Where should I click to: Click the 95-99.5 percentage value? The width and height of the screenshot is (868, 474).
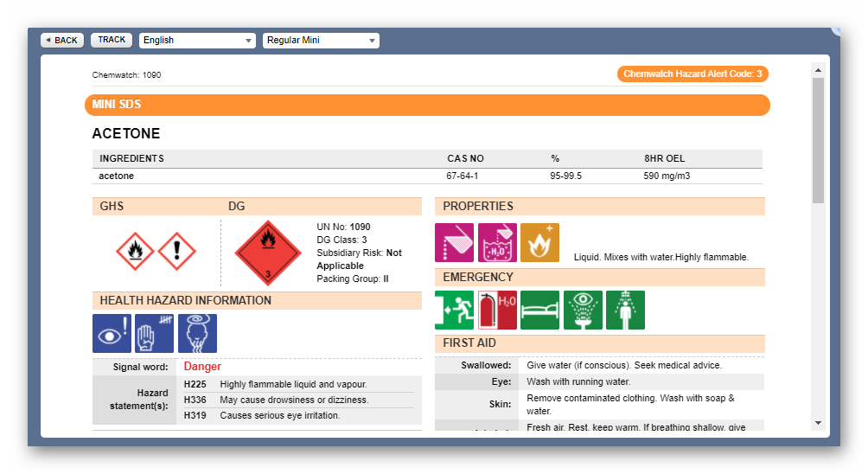click(x=565, y=176)
